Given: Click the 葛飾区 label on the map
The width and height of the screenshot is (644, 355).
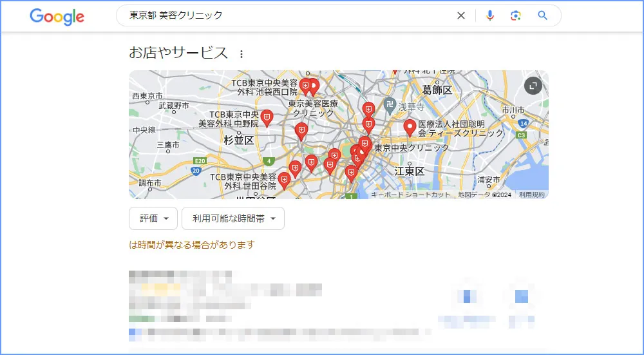Looking at the screenshot, I should [437, 90].
